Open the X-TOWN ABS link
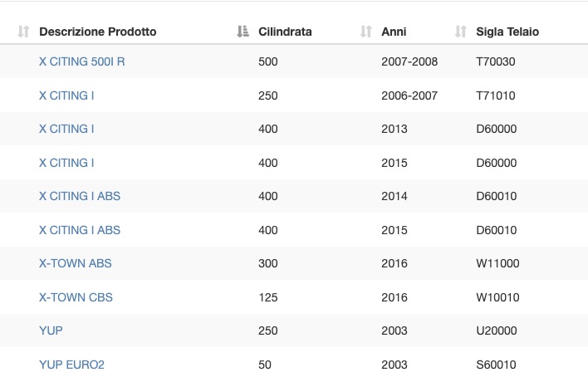This screenshot has height=387, width=588. pyautogui.click(x=75, y=263)
